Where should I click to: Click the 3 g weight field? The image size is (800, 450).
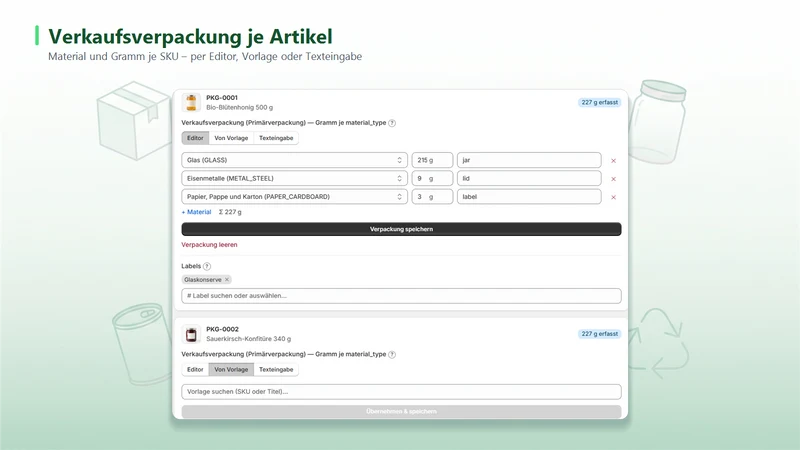pyautogui.click(x=432, y=197)
